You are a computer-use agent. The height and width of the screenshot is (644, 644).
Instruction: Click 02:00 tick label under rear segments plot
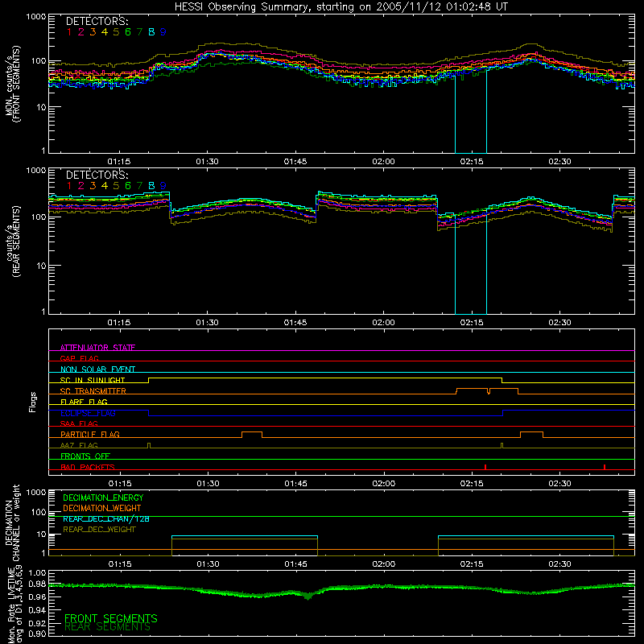pyautogui.click(x=384, y=323)
